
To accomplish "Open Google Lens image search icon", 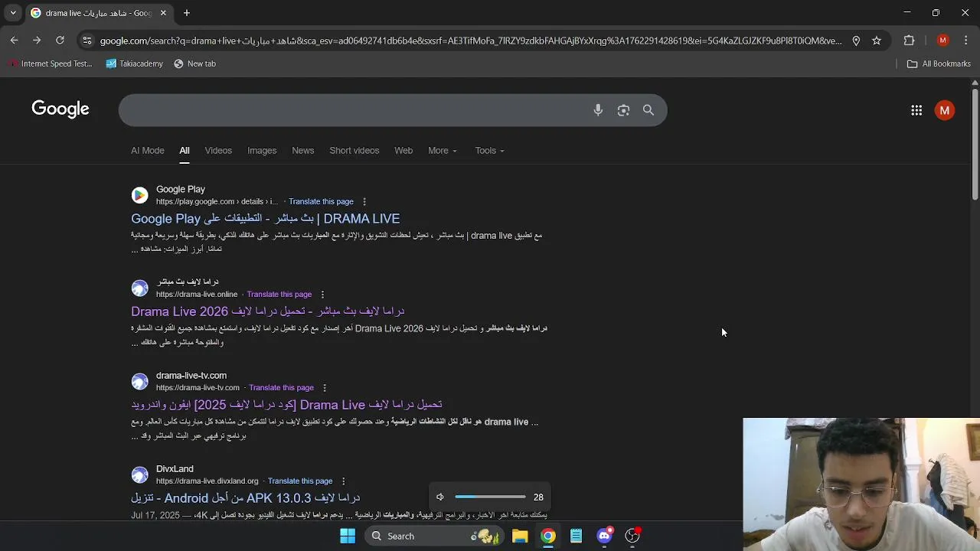I will pos(623,110).
